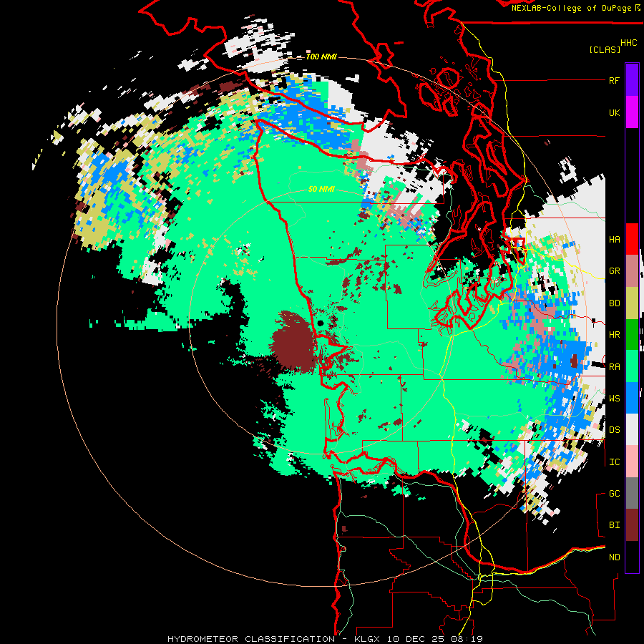The image size is (644, 644).
Task: Click the IC legend label
Action: pyautogui.click(x=614, y=462)
